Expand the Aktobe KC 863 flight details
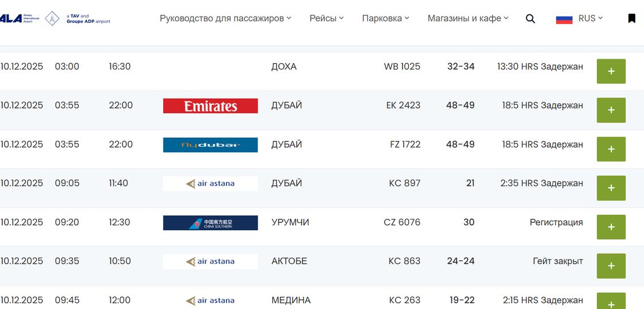644x309 pixels. coord(611,266)
